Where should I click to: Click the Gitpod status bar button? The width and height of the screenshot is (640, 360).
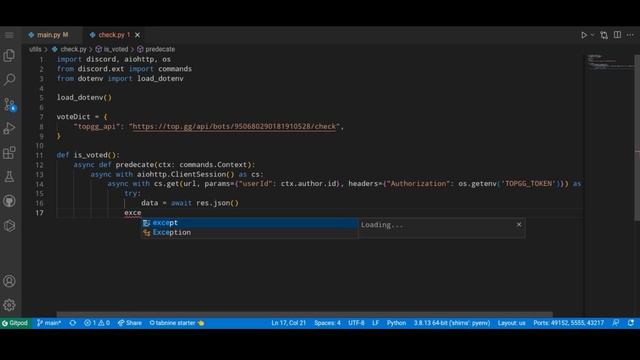pos(16,323)
